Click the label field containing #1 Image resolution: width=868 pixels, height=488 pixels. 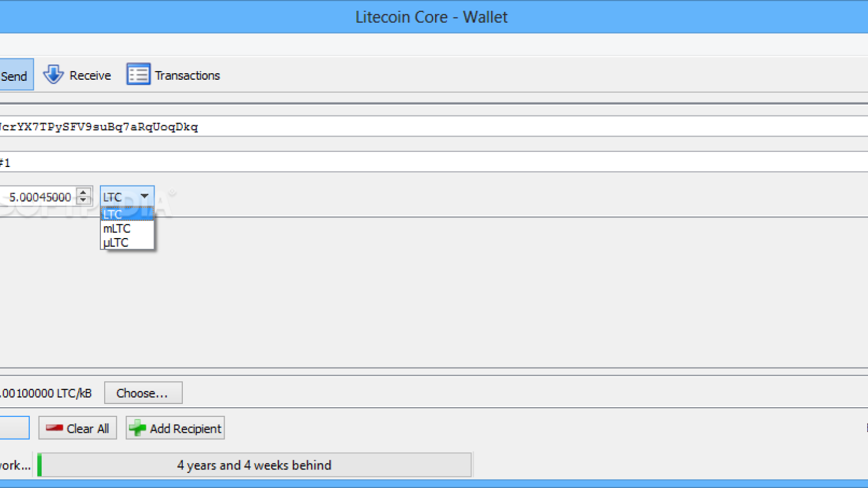[434, 163]
